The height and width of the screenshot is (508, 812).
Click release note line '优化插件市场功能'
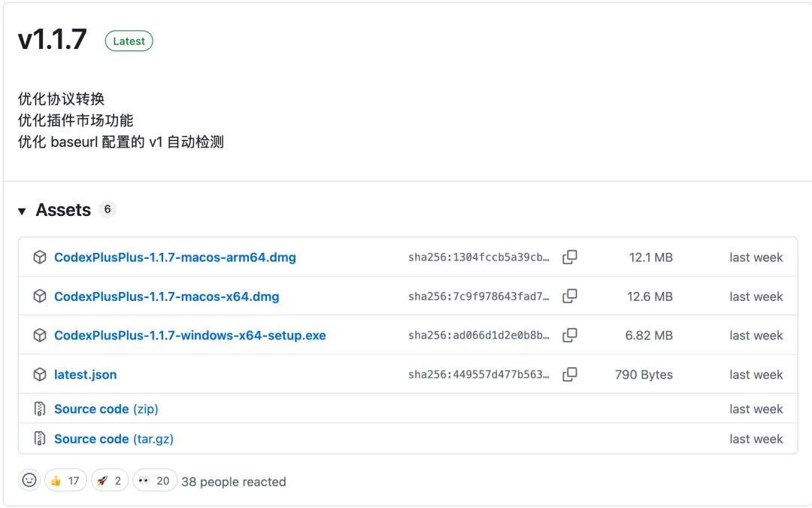tap(76, 120)
